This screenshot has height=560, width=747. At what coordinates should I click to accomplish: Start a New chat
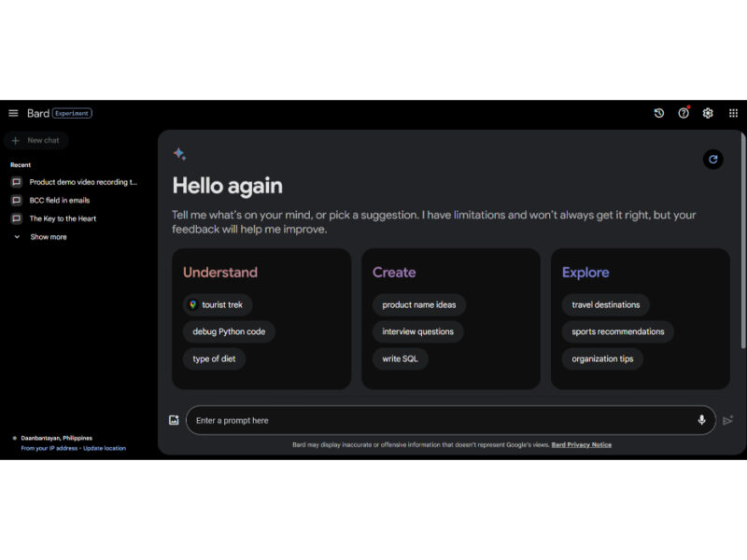click(36, 140)
